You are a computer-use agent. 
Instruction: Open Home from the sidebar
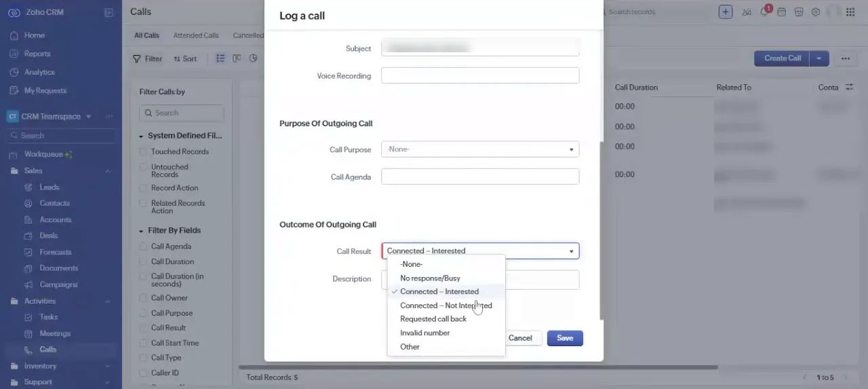click(34, 35)
